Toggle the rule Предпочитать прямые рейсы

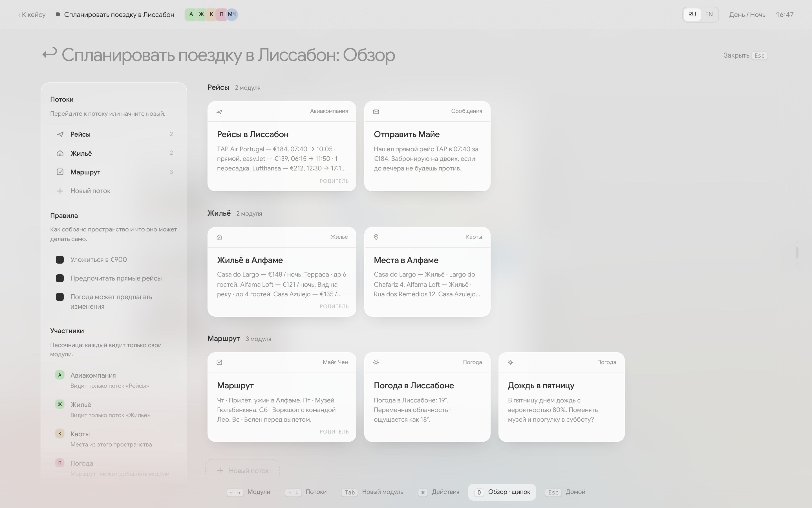click(x=60, y=278)
